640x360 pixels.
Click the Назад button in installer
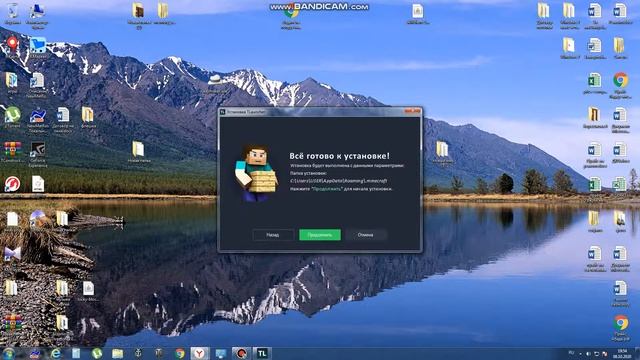pyautogui.click(x=273, y=235)
